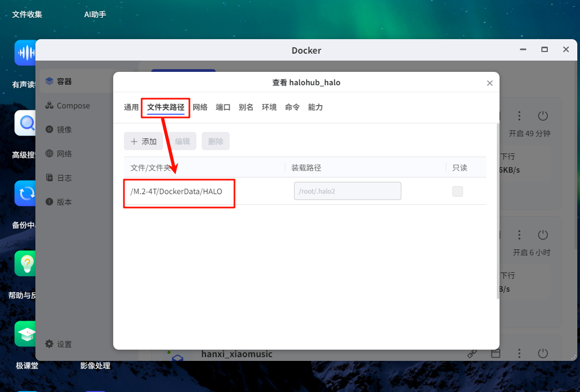Image resolution: width=580 pixels, height=392 pixels.
Task: Click power icon of the 6-hour container
Action: (543, 235)
